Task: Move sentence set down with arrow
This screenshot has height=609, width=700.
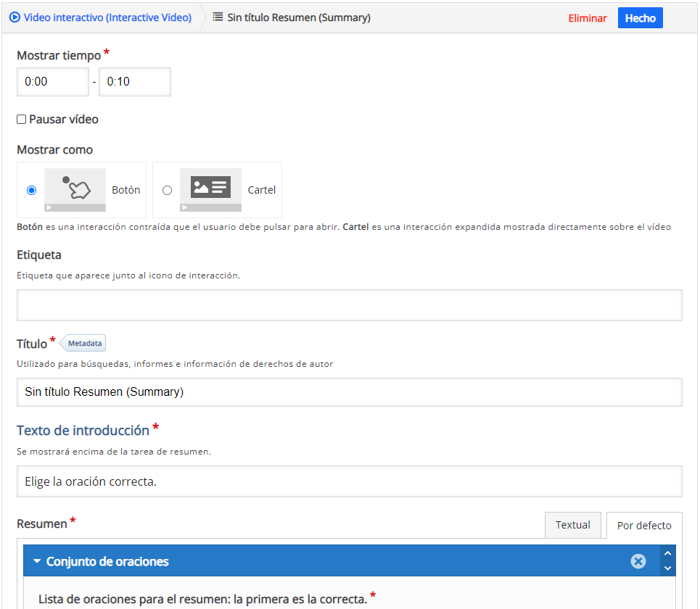Action: (x=668, y=568)
